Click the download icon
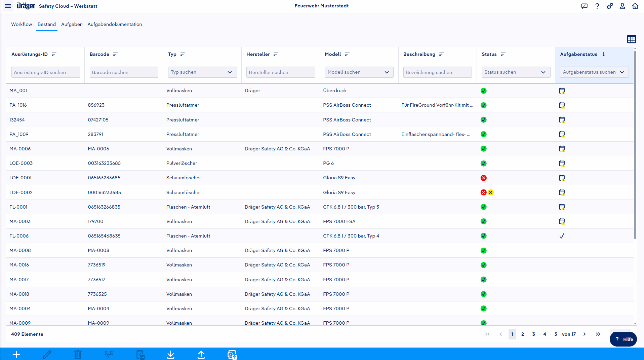 click(x=171, y=355)
